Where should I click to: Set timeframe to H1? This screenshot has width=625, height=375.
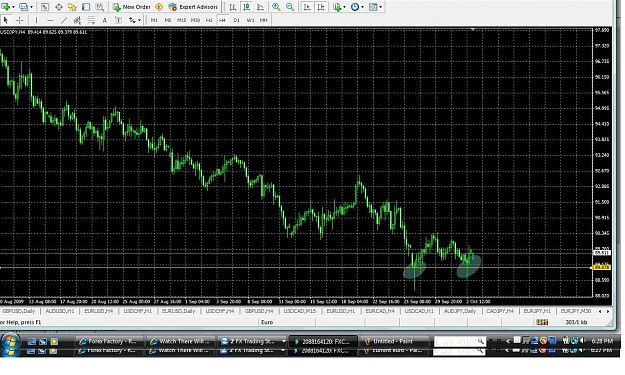(x=209, y=20)
